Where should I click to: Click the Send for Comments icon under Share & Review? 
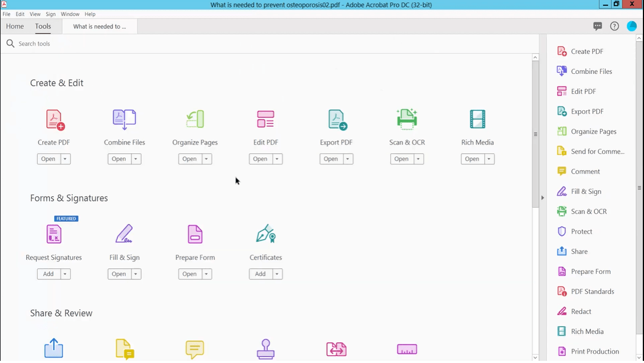[125, 349]
